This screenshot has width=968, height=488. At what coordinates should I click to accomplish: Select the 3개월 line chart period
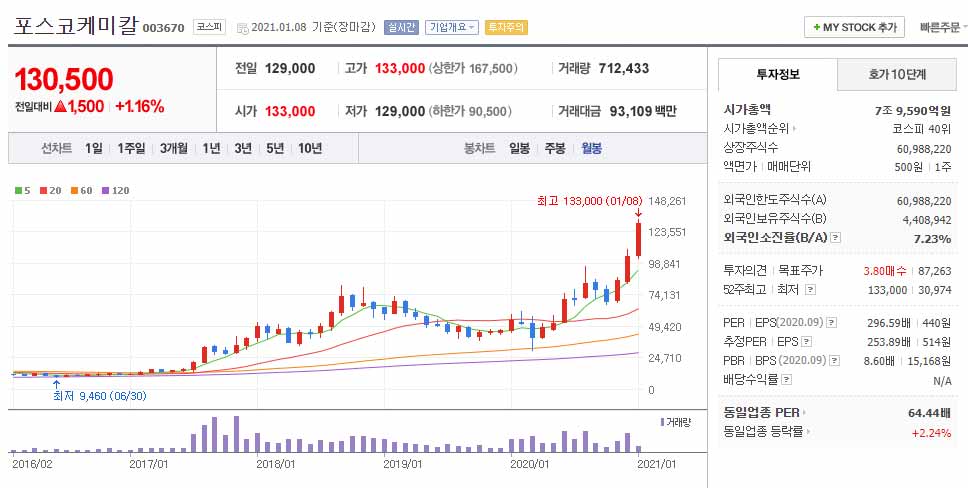coord(173,148)
